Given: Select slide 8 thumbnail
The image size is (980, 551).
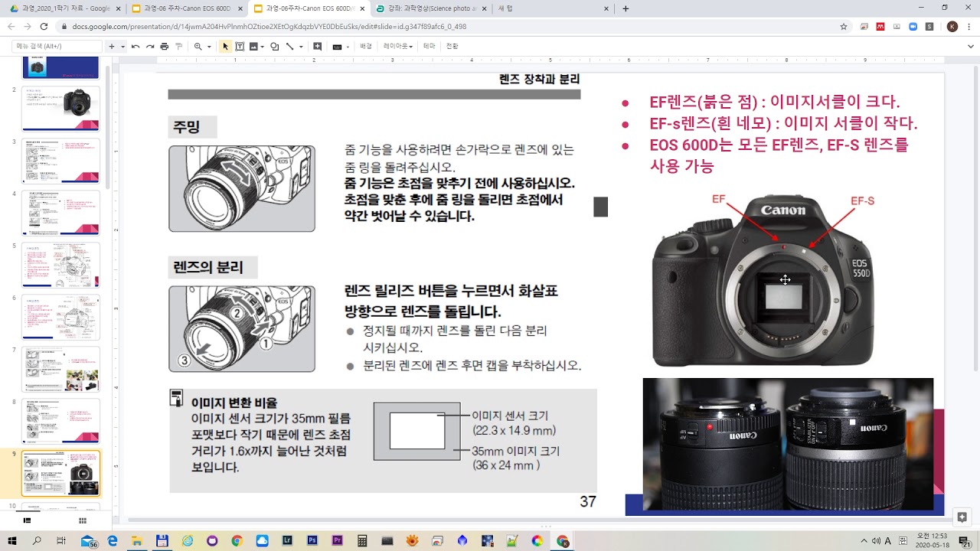Looking at the screenshot, I should coord(60,421).
